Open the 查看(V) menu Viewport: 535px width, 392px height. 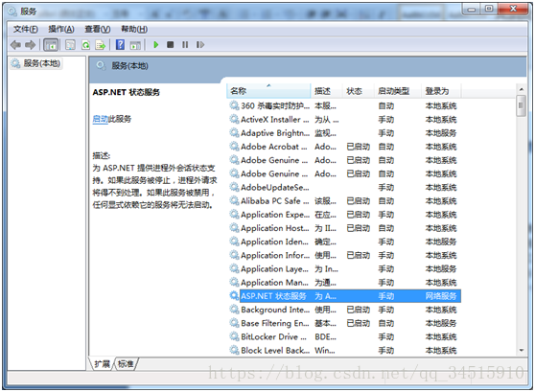(x=98, y=29)
